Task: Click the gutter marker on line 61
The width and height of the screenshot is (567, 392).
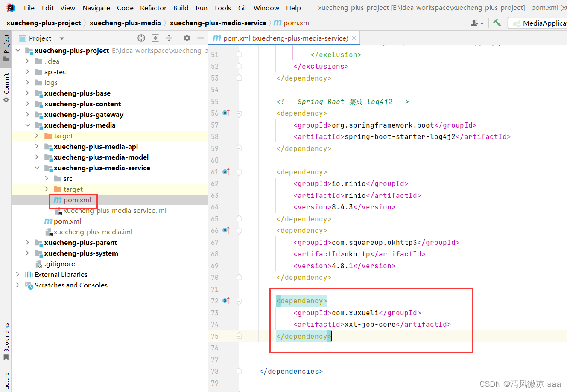Action: click(226, 172)
